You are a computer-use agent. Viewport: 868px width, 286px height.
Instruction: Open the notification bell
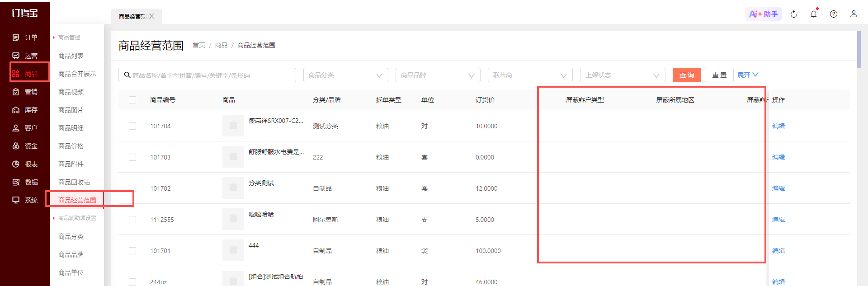click(x=814, y=14)
